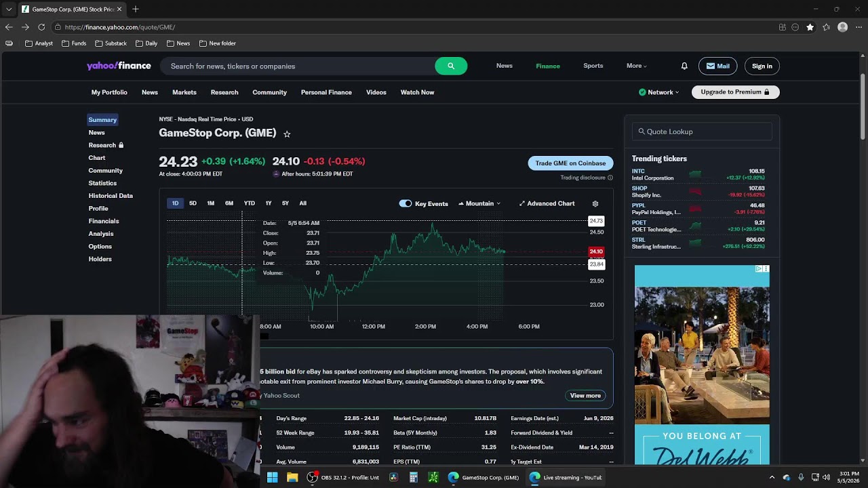
Task: Click the green search magnifier button
Action: click(451, 66)
